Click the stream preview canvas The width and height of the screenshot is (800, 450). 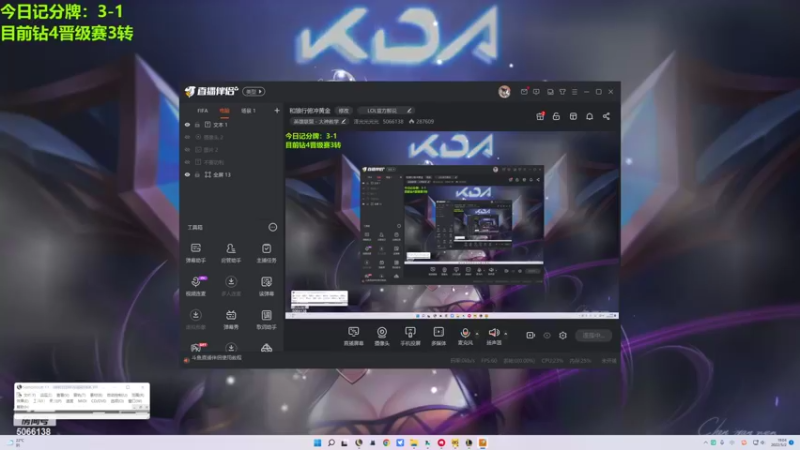452,225
